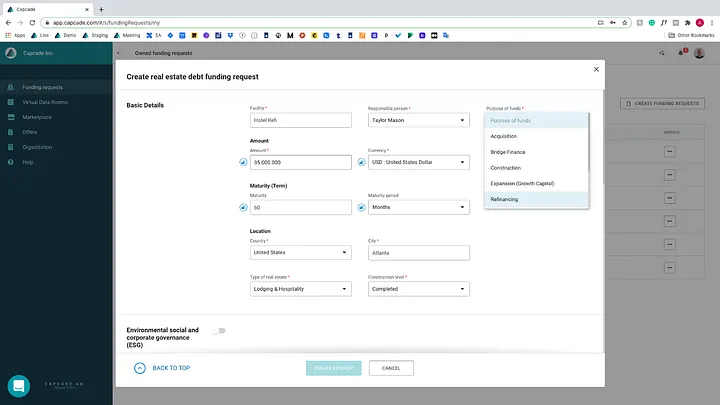Screen dimensions: 720x405
Task: Open the Responsible person dropdown
Action: point(419,120)
